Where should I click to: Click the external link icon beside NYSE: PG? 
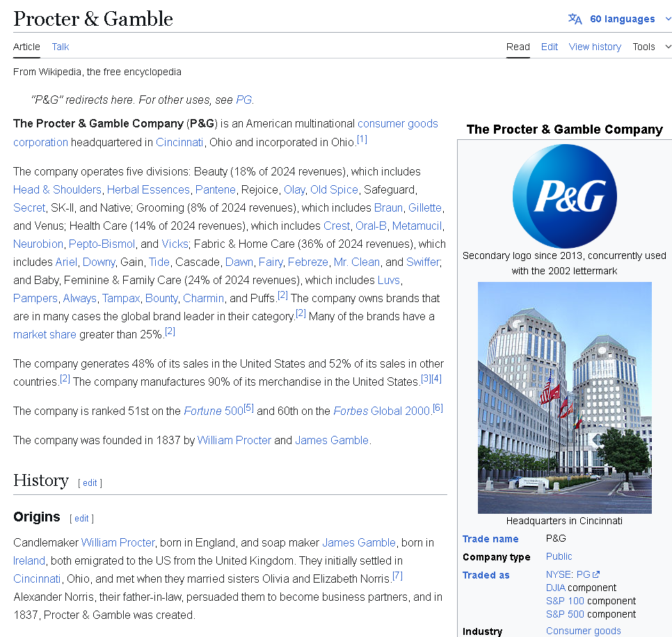click(x=596, y=574)
